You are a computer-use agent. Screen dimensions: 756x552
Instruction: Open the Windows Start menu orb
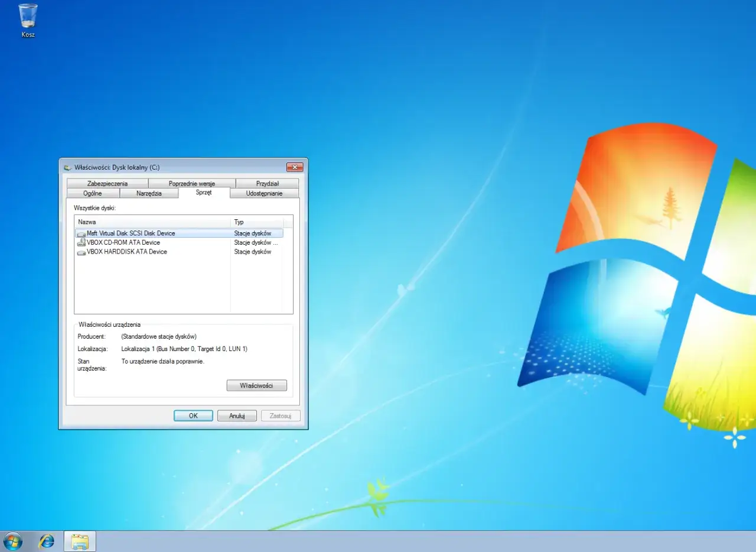click(x=12, y=541)
